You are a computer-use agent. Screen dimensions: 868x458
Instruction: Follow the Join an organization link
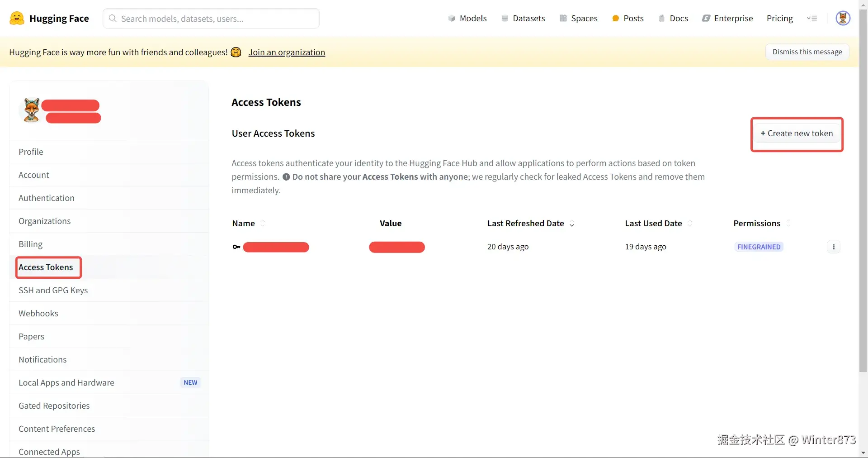[x=287, y=52]
